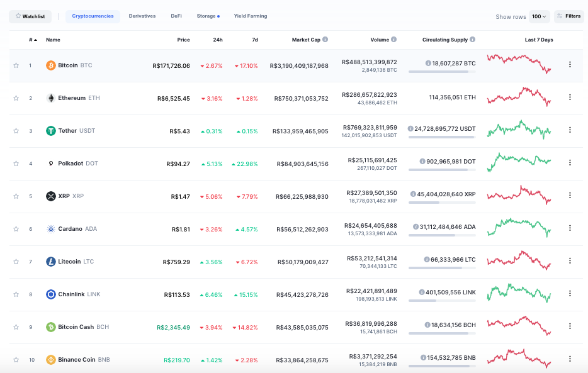Click the Bitcoin coin logo icon
This screenshot has width=588, height=373.
tap(50, 65)
